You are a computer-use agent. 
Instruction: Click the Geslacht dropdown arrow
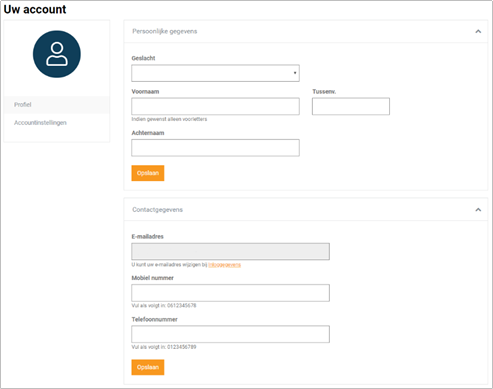(295, 73)
